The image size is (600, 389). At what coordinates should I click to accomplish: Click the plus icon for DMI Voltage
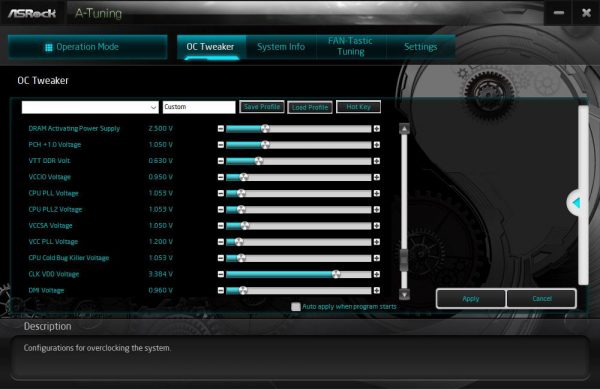(377, 290)
